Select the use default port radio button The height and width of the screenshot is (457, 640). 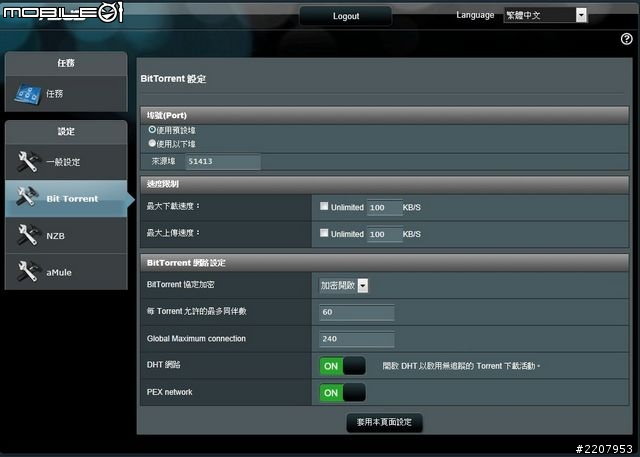click(x=152, y=130)
